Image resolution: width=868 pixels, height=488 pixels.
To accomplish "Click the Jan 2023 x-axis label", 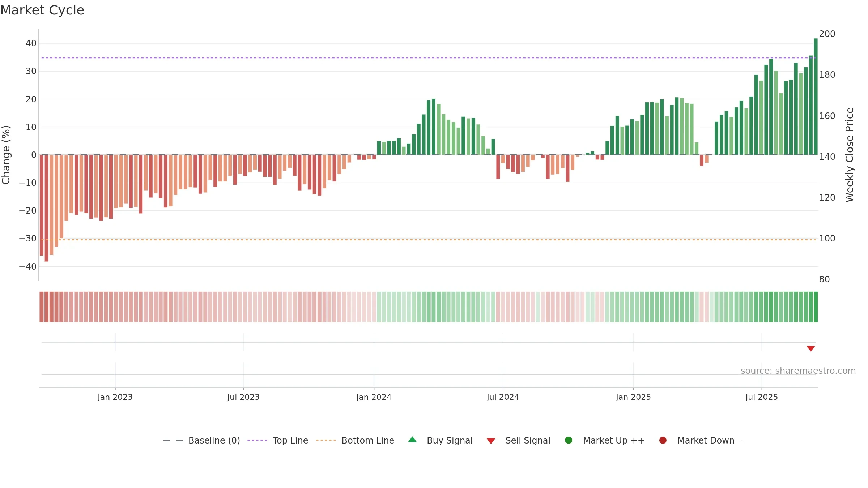I will pyautogui.click(x=115, y=397).
